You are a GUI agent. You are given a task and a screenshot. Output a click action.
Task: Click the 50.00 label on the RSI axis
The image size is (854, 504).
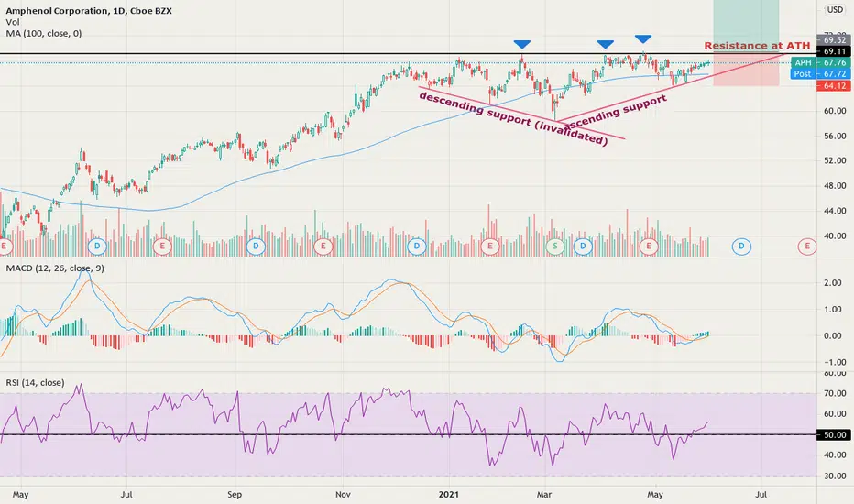tap(834, 434)
